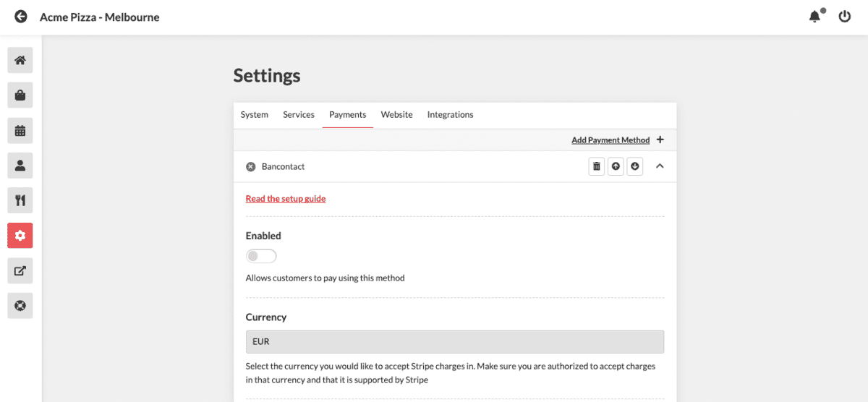Image resolution: width=868 pixels, height=402 pixels.
Task: Click the Currency section label
Action: (266, 317)
